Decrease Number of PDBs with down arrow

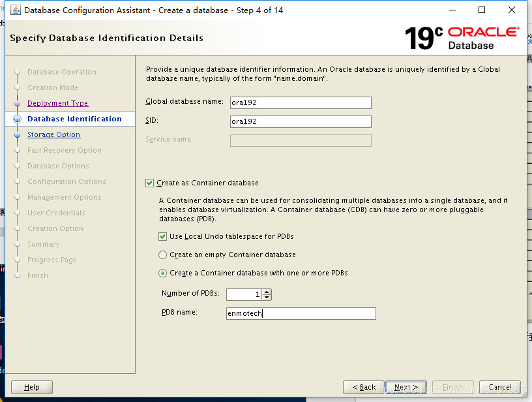(267, 297)
